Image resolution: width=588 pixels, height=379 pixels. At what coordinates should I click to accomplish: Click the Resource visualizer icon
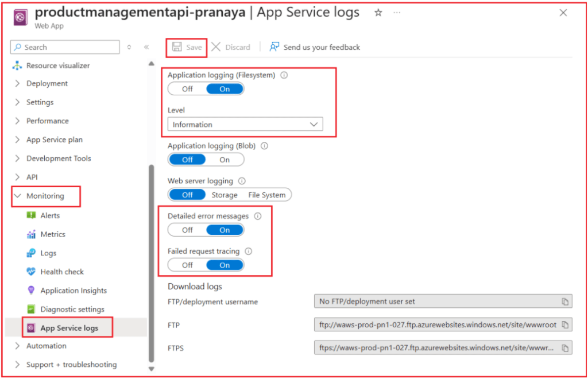tap(17, 65)
